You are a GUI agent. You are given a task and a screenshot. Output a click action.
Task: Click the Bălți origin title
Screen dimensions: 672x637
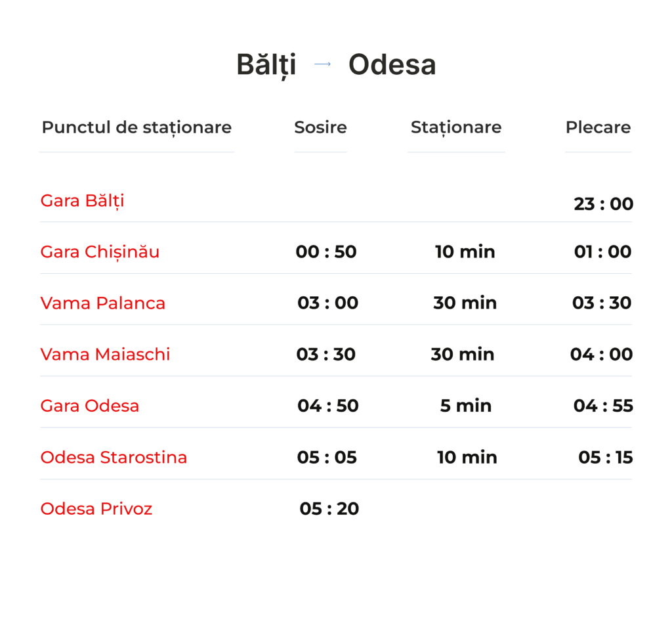(x=266, y=65)
